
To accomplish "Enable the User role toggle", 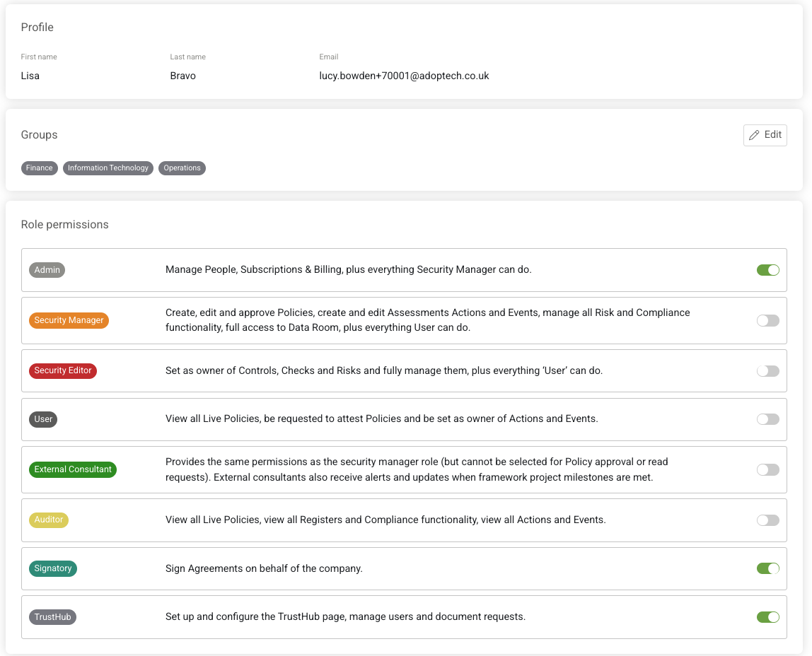I will [767, 419].
